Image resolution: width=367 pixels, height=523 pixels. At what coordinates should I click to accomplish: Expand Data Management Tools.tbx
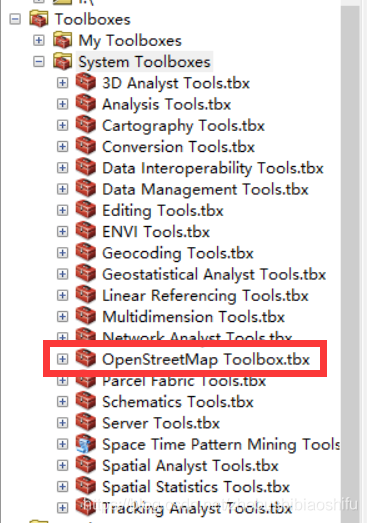click(62, 189)
